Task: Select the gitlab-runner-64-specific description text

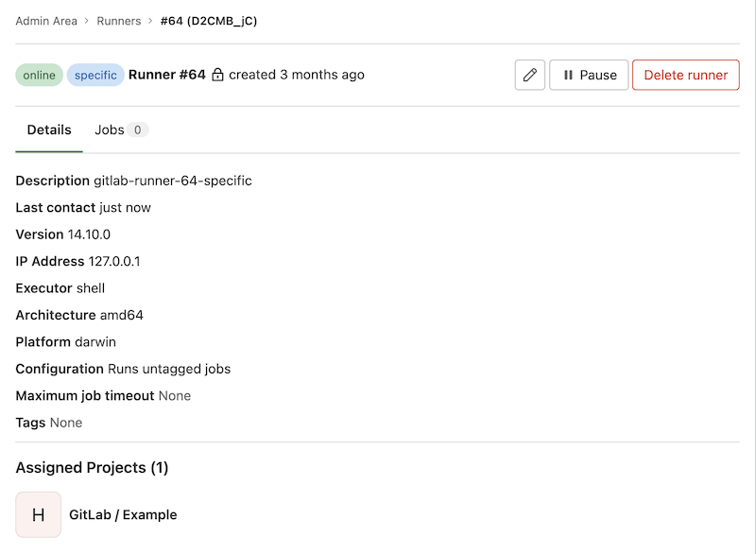Action: (x=173, y=181)
